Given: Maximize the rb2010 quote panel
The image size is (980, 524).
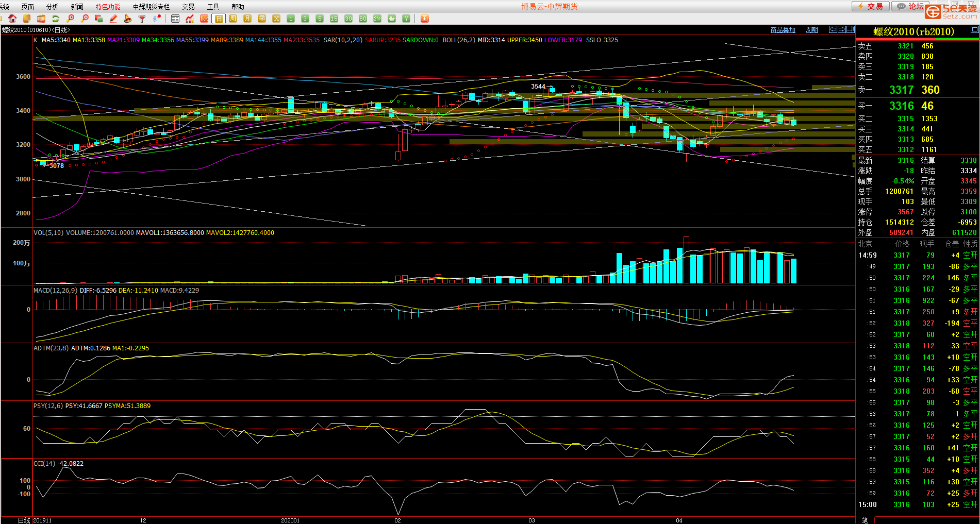Looking at the screenshot, I should pyautogui.click(x=975, y=29).
